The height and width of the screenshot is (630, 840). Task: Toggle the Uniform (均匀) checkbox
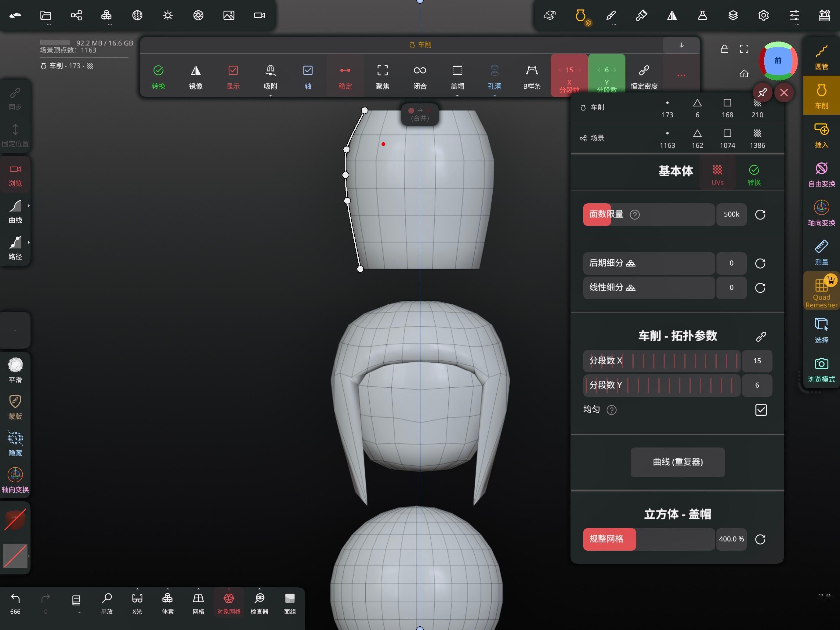point(761,410)
